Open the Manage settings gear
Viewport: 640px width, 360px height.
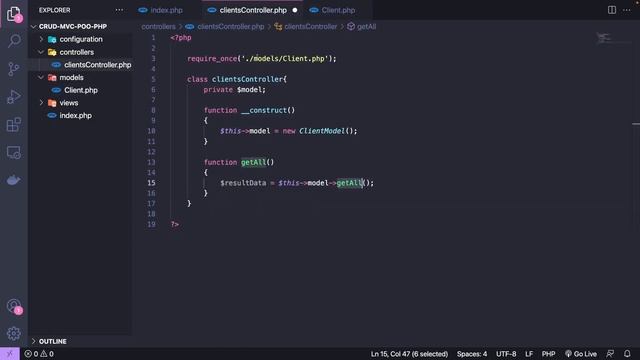[14, 333]
